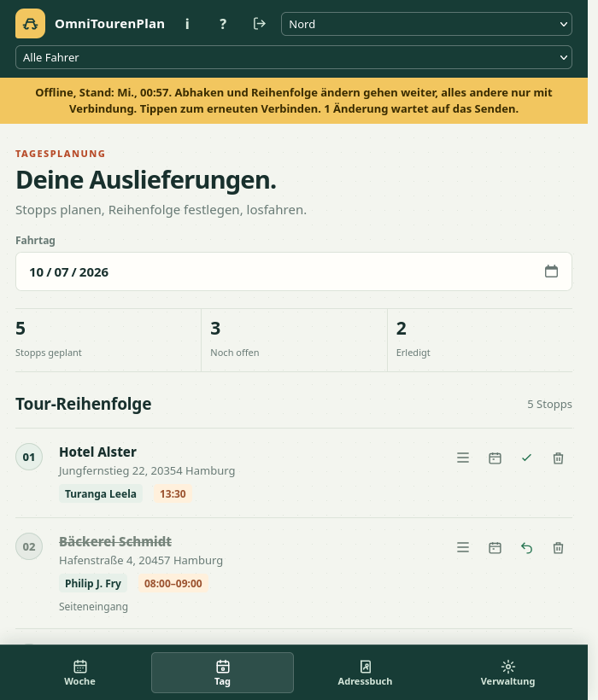Open help via question mark icon
The image size is (598, 700).
(x=223, y=24)
